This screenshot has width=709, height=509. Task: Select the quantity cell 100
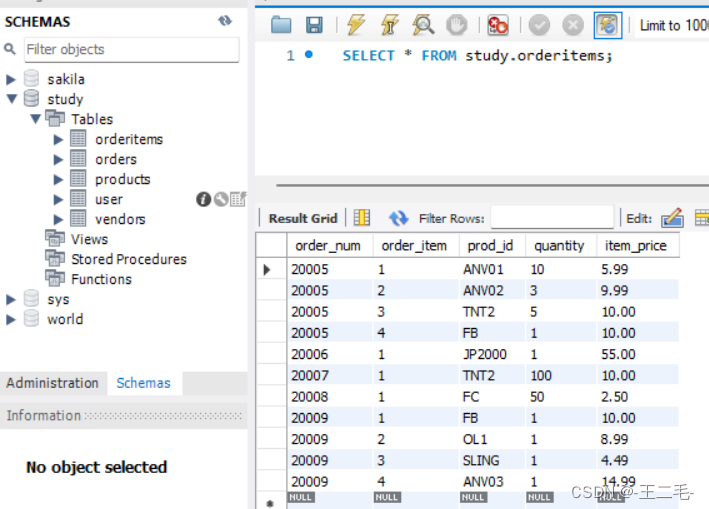pyautogui.click(x=561, y=376)
